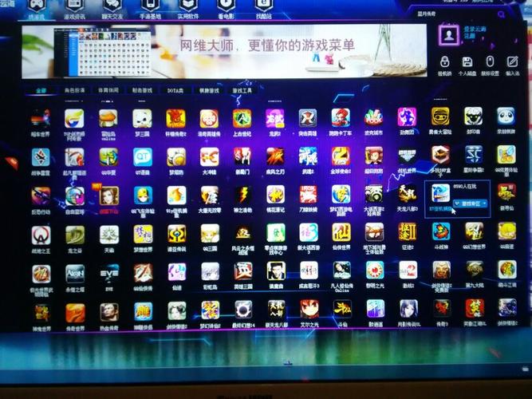Open the 游戏专区 dropdown button

point(471,203)
